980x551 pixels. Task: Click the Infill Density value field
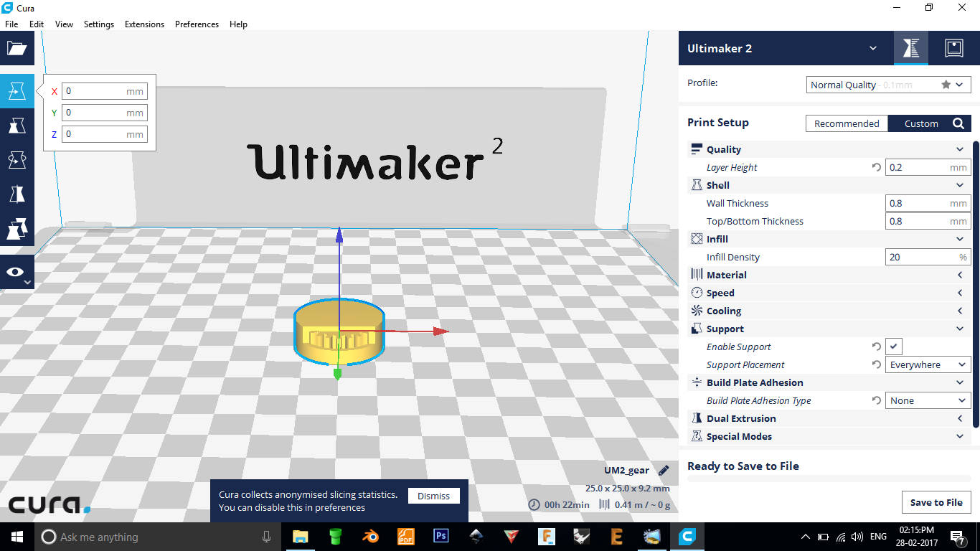(928, 257)
